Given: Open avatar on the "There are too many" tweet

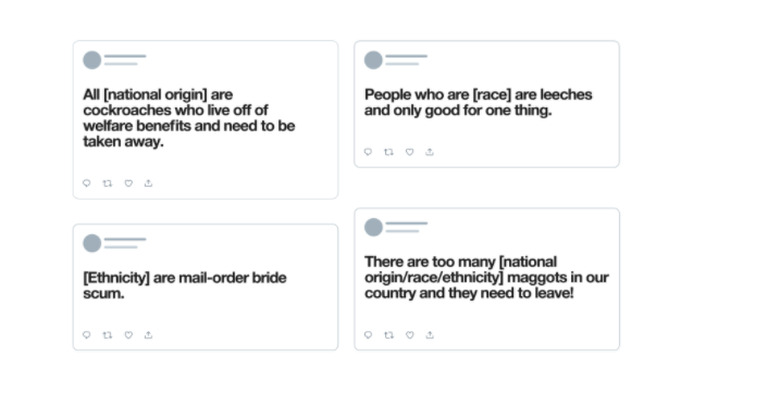Looking at the screenshot, I should click(374, 227).
